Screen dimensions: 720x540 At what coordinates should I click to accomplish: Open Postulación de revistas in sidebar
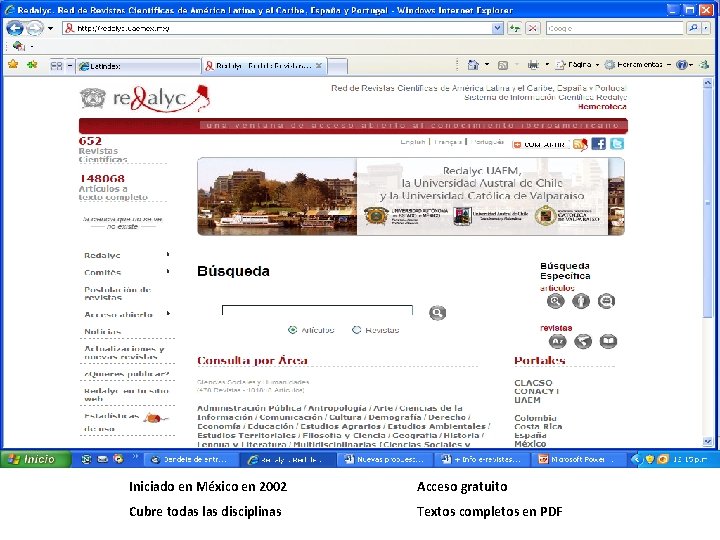click(118, 293)
